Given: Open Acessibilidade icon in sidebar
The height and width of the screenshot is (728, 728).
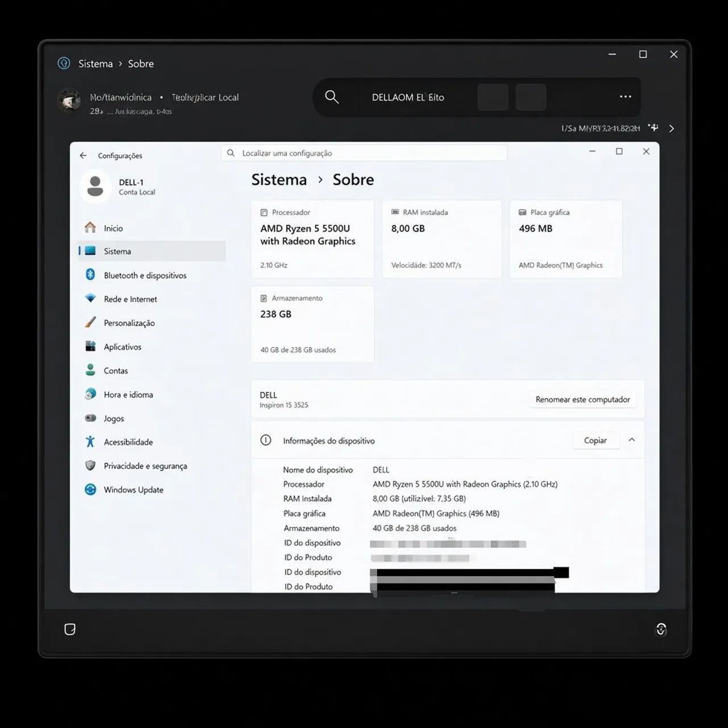Looking at the screenshot, I should click(x=90, y=441).
